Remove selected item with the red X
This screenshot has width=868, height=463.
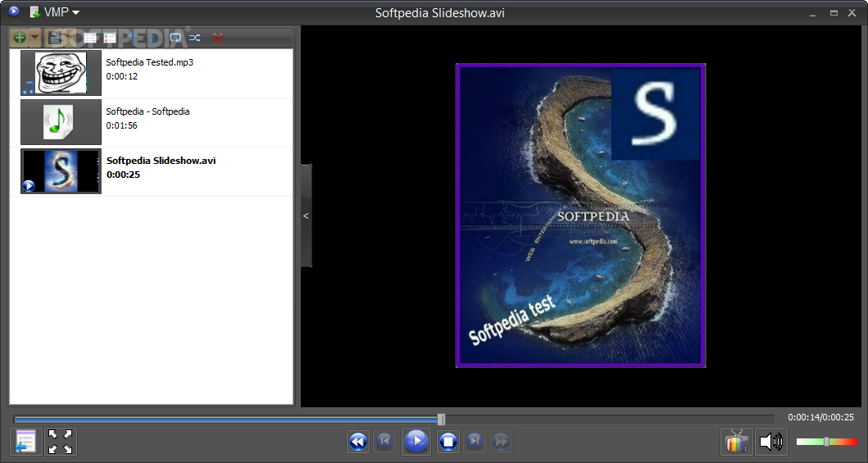218,39
